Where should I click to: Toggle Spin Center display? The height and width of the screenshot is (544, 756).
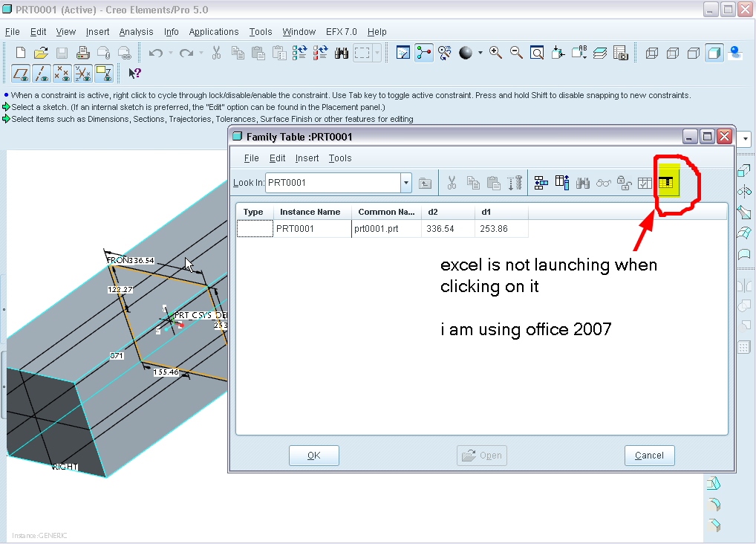(424, 53)
